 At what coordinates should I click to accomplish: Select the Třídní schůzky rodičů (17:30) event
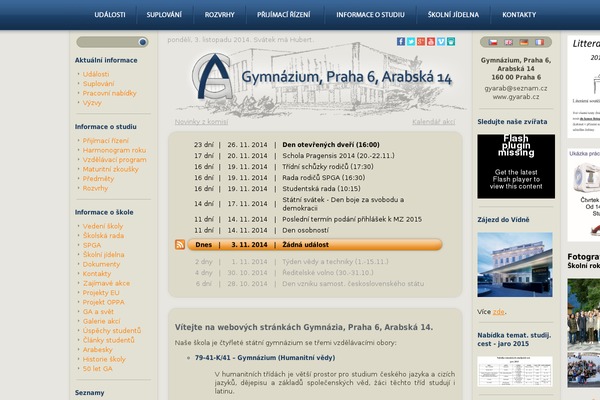328,167
